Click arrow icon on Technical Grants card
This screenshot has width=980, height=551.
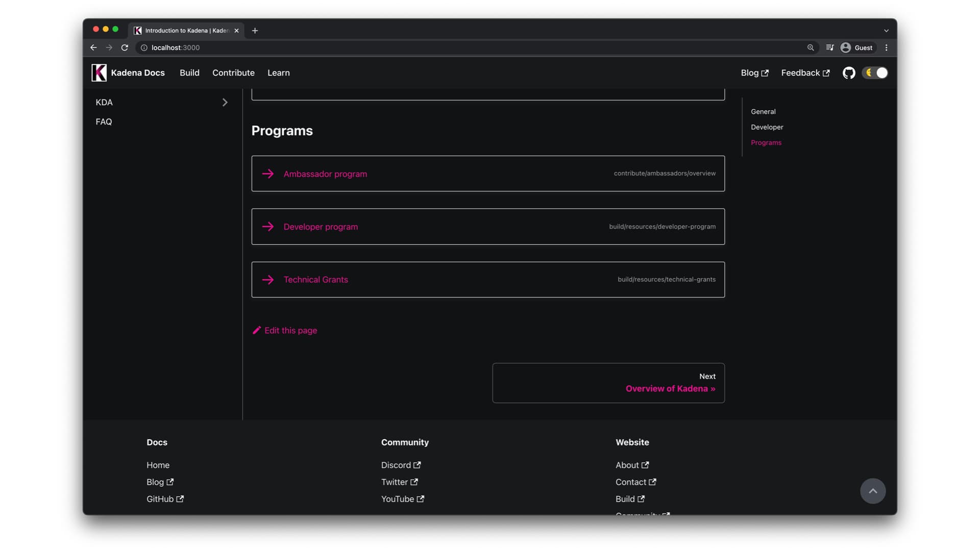tap(268, 280)
